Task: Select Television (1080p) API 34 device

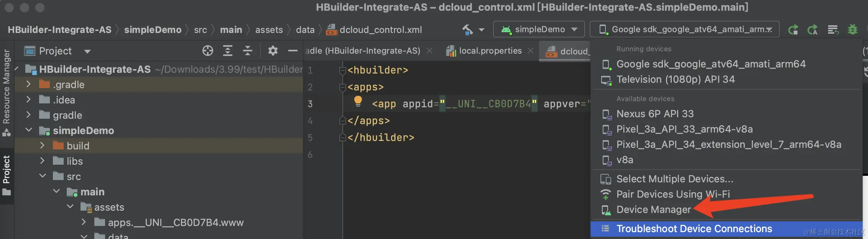Action: (x=727, y=79)
